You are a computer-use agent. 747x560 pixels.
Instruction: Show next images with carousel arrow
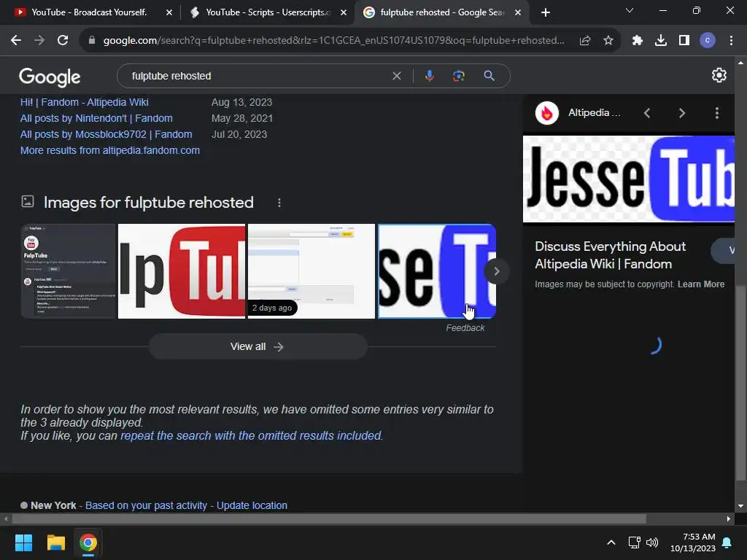click(x=496, y=271)
